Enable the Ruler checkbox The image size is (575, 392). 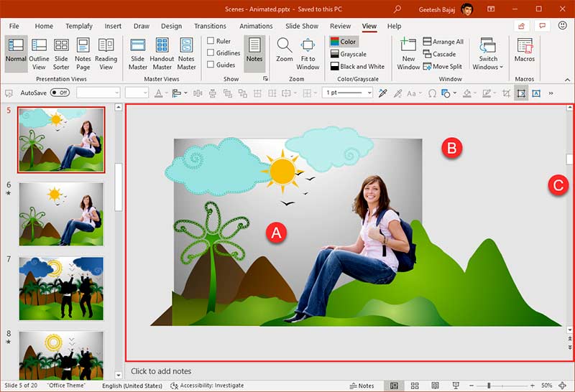[x=211, y=42]
